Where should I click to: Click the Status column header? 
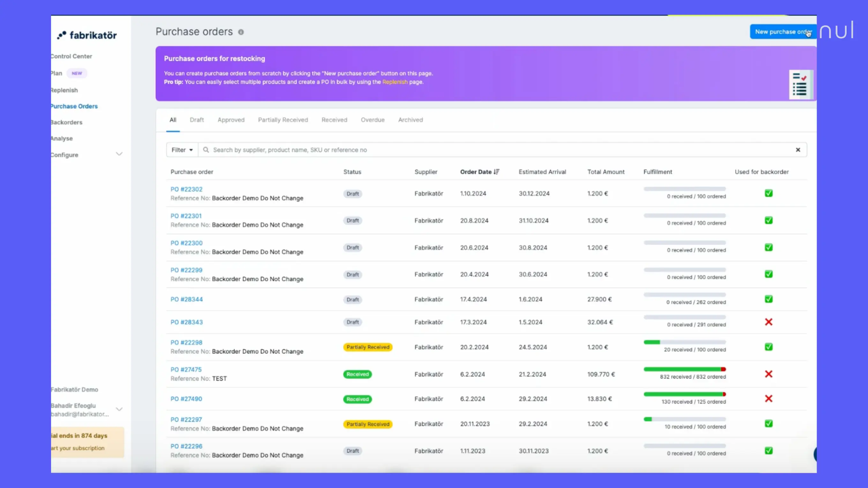352,172
